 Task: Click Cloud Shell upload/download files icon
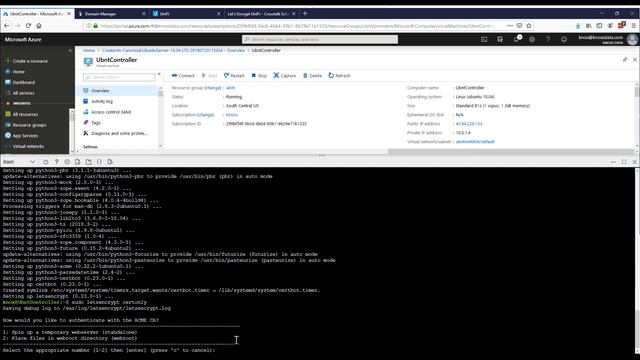pyautogui.click(x=78, y=162)
